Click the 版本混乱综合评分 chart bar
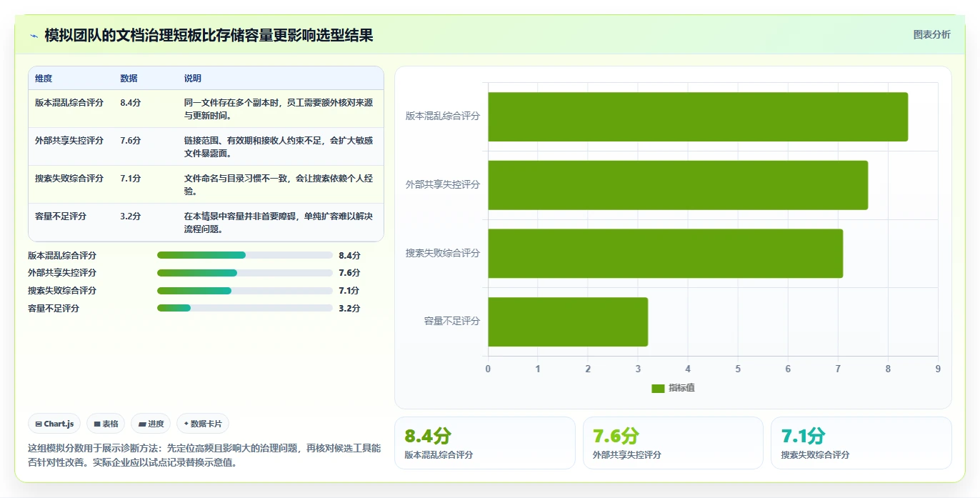This screenshot has height=498, width=980. coord(698,116)
